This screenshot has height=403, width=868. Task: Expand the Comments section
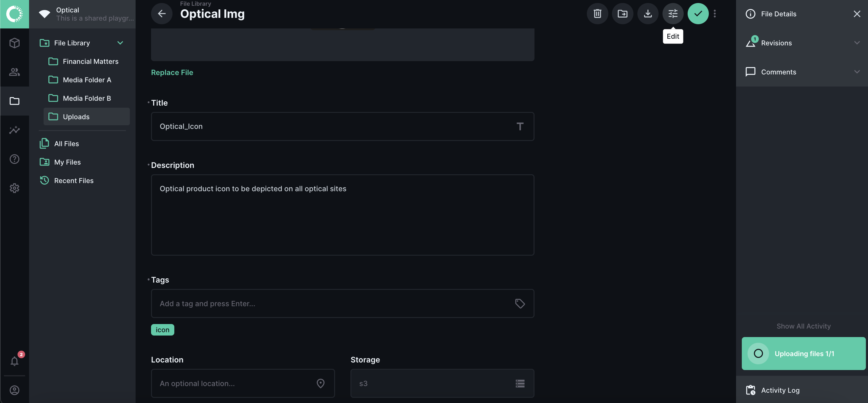coord(857,72)
